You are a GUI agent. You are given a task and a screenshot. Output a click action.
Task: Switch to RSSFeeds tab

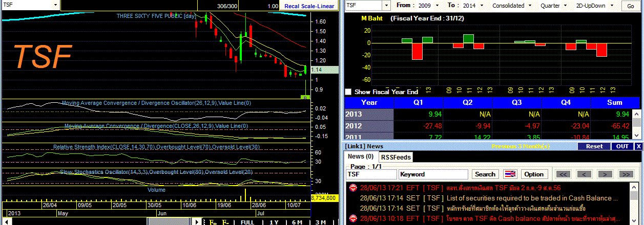(396, 157)
